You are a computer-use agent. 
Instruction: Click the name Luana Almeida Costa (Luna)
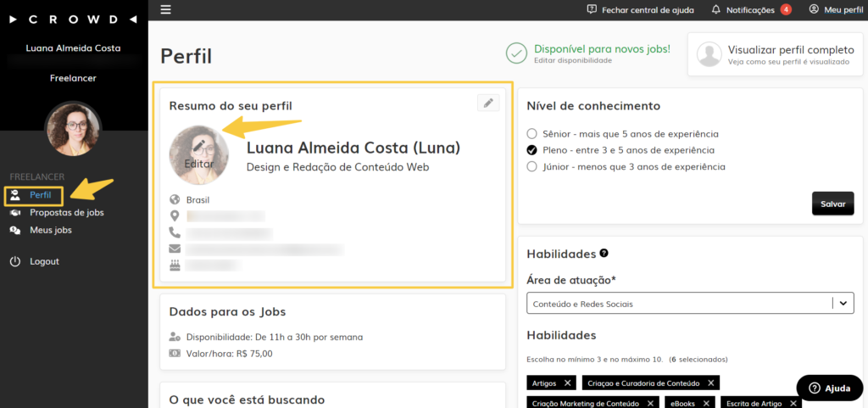tap(353, 148)
